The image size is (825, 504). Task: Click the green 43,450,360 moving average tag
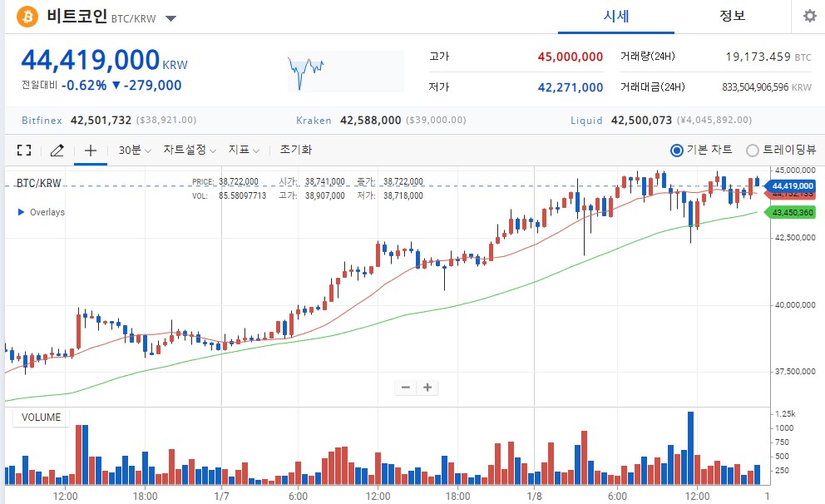pyautogui.click(x=790, y=213)
